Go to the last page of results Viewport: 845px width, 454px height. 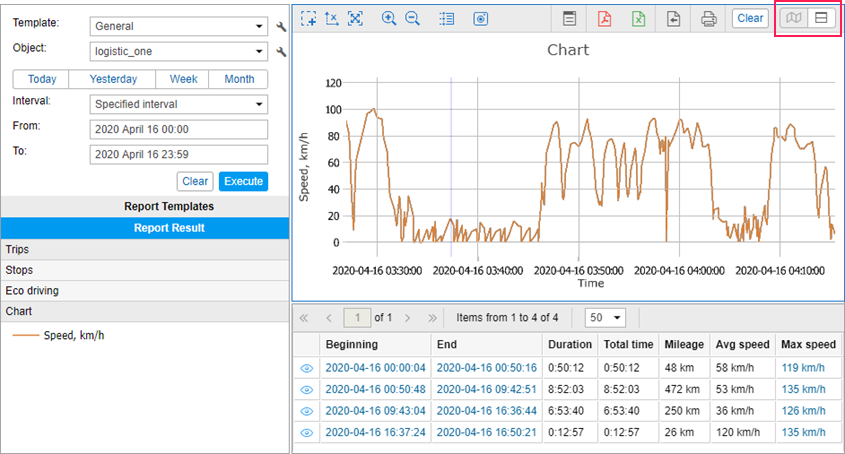[432, 318]
